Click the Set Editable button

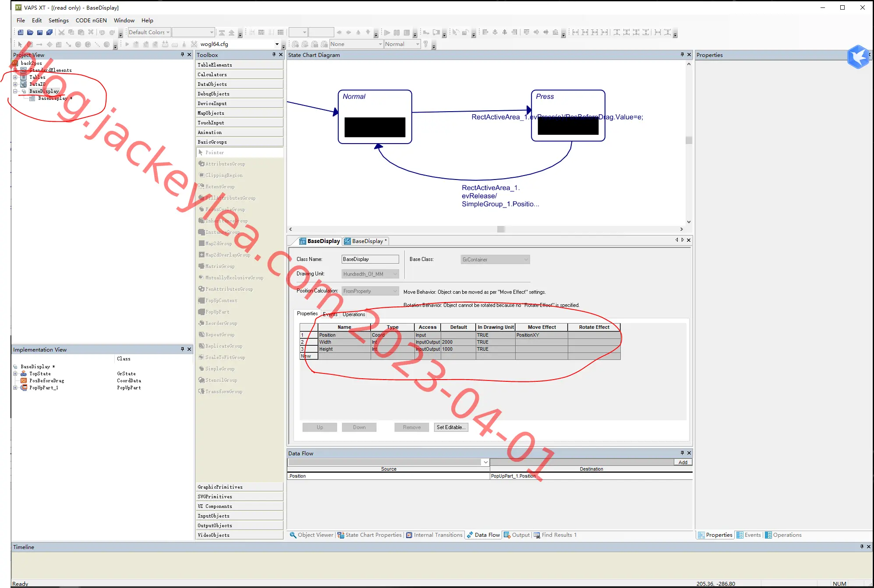tap(451, 427)
